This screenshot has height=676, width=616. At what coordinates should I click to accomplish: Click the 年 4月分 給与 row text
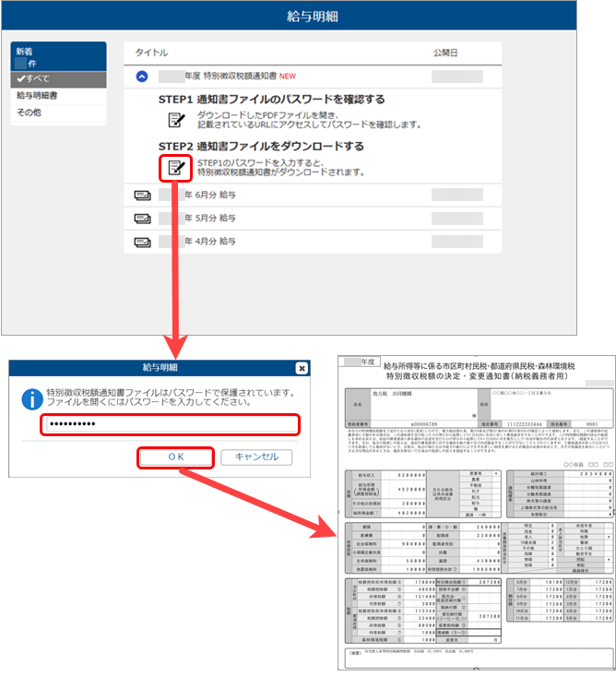[210, 242]
